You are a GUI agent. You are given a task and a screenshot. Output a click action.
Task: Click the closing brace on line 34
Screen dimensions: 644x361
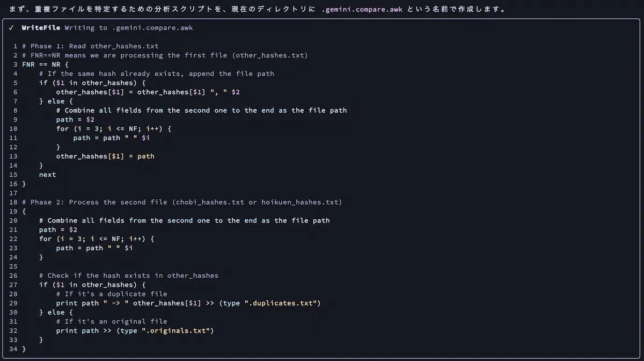(x=23, y=349)
